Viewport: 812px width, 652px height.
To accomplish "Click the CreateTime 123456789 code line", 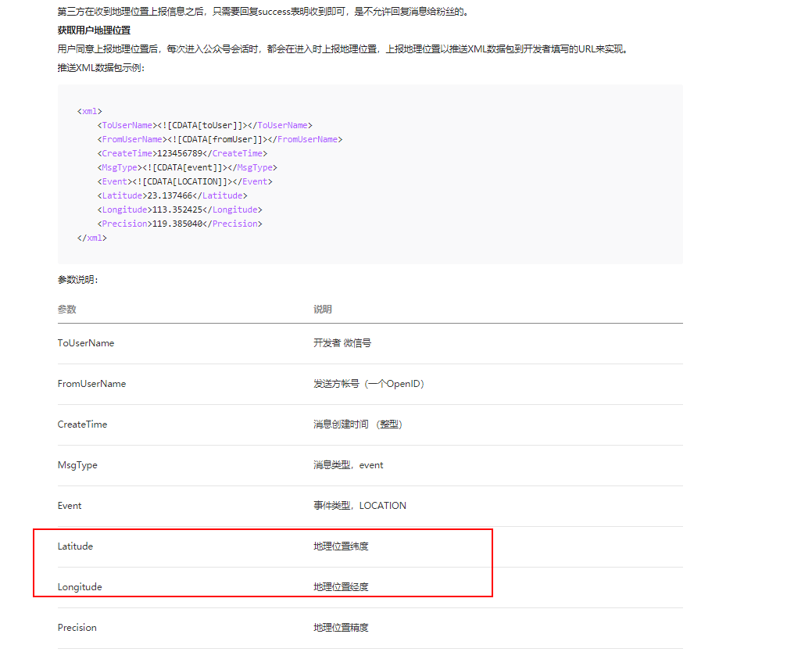I will [182, 153].
